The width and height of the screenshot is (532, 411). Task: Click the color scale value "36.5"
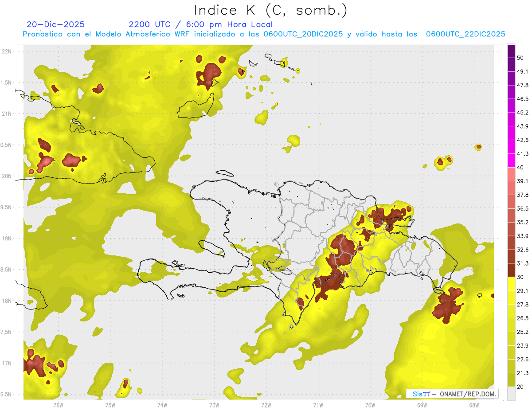[x=523, y=209]
